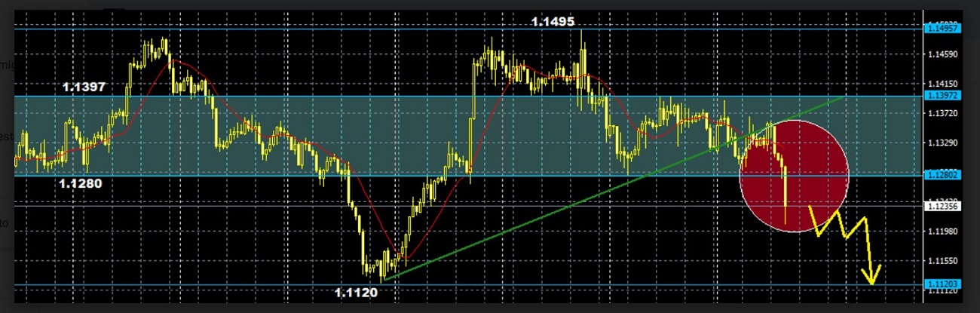
Task: Click the candle spike high near 1.1495
Action: [x=583, y=38]
